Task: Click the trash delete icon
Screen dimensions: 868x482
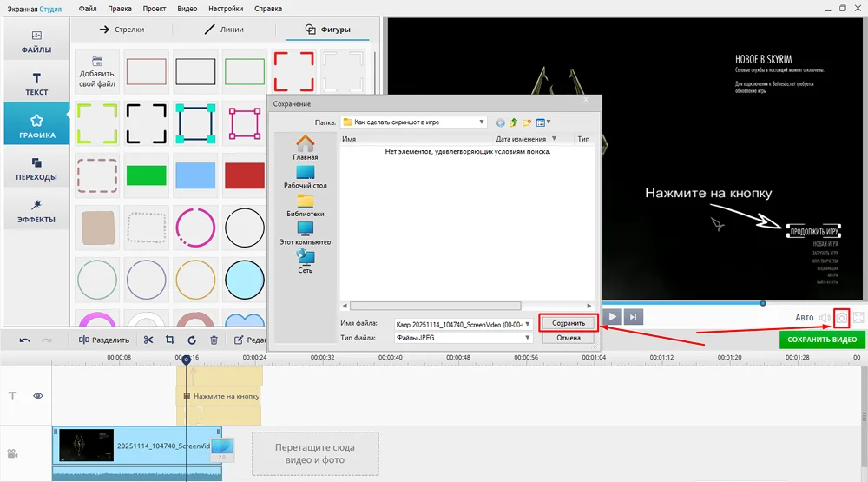Action: click(214, 340)
